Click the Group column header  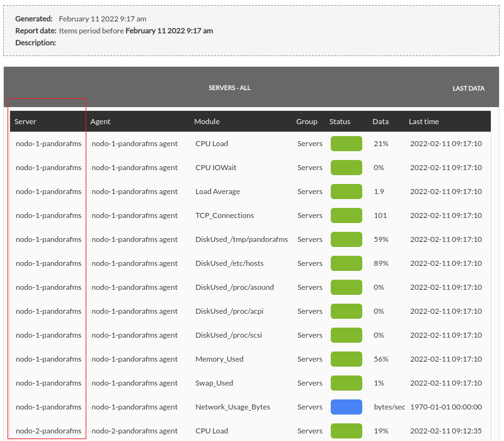tap(307, 122)
